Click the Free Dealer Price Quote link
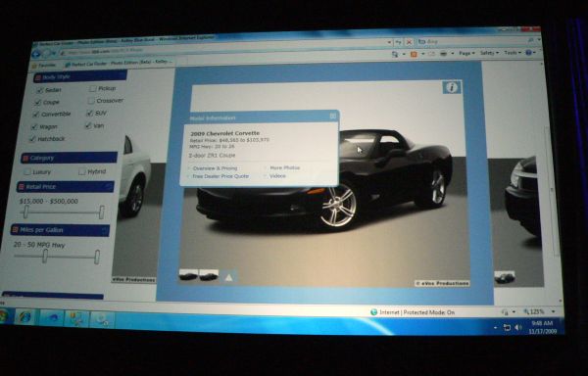 220,176
